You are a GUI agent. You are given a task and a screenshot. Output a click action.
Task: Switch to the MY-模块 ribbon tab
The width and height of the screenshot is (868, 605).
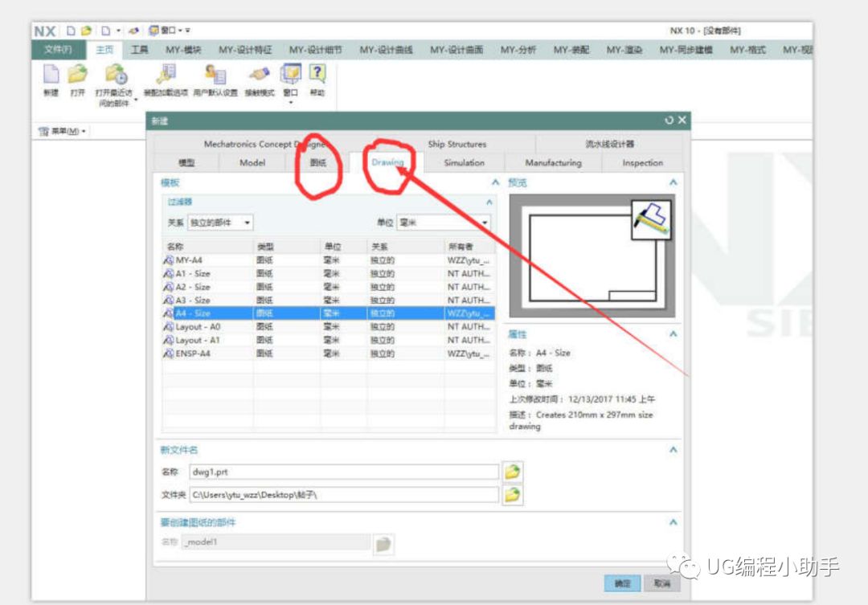pyautogui.click(x=183, y=50)
